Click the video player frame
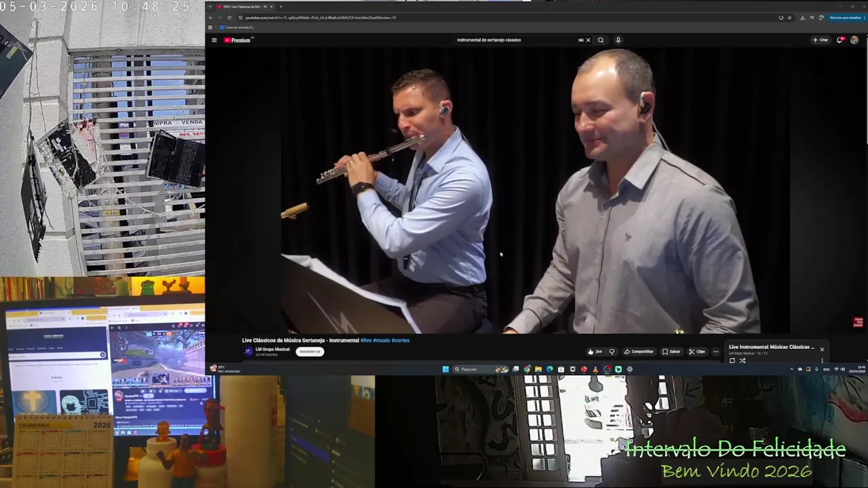 (536, 190)
